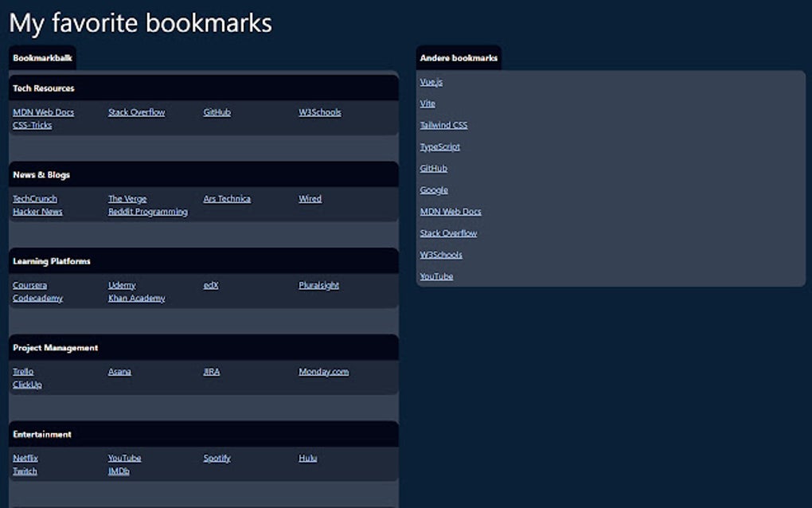
Task: Click GitHub link in Tech Resources section
Action: pyautogui.click(x=217, y=112)
